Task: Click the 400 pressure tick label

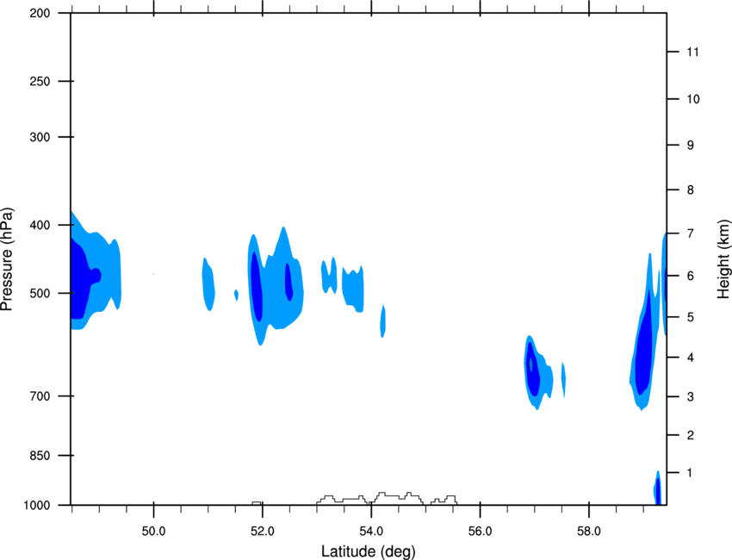Action: point(40,225)
